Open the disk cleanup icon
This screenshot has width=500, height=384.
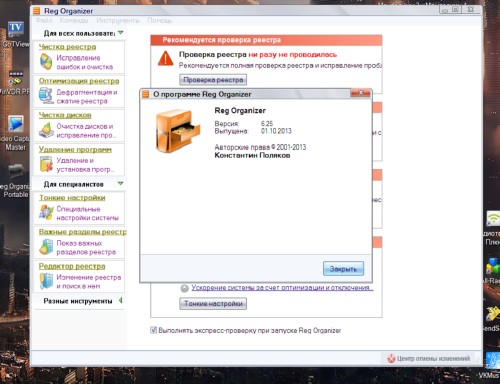(x=46, y=130)
